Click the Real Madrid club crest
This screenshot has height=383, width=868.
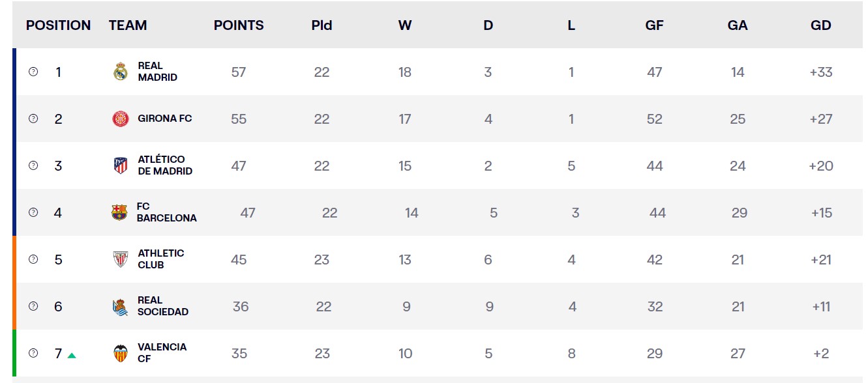point(121,72)
